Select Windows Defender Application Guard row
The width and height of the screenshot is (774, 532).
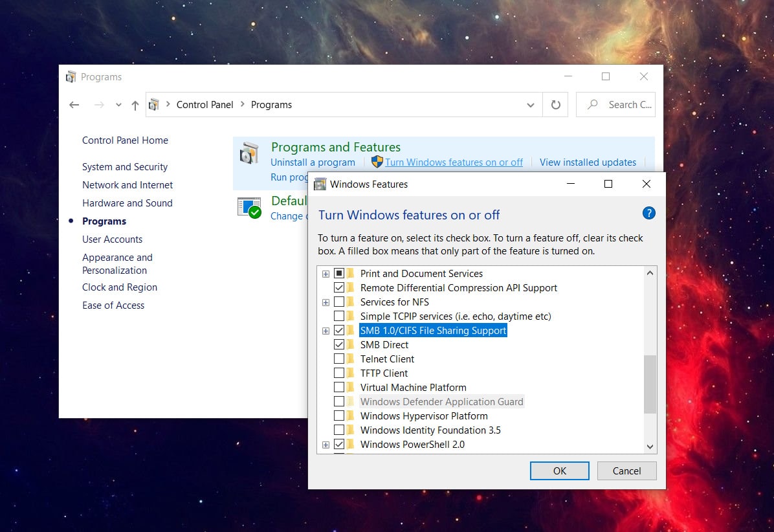(441, 402)
